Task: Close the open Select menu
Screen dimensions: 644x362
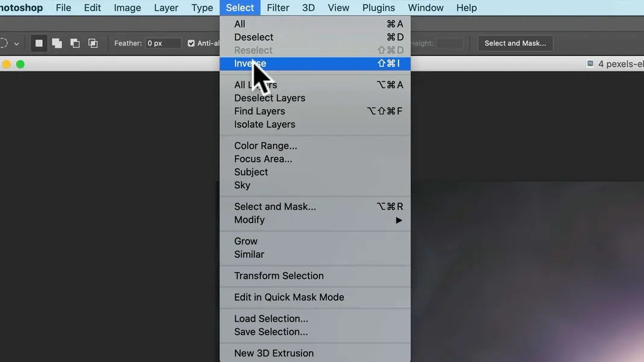Action: (x=240, y=8)
